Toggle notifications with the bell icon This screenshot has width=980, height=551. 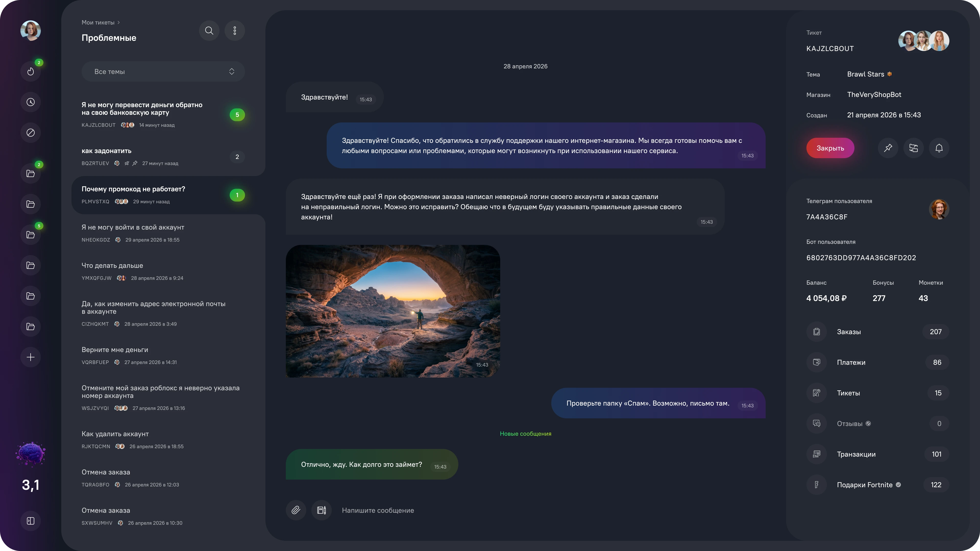pyautogui.click(x=939, y=148)
